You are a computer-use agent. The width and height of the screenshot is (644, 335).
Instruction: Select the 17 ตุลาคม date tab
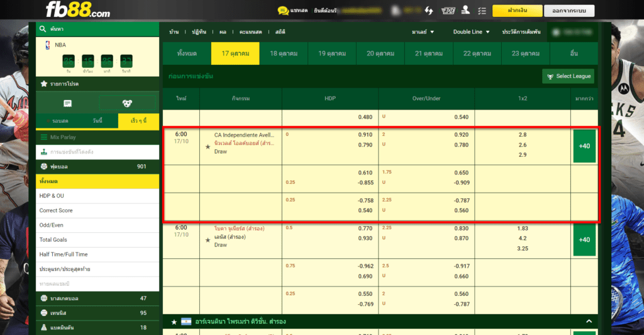point(235,54)
